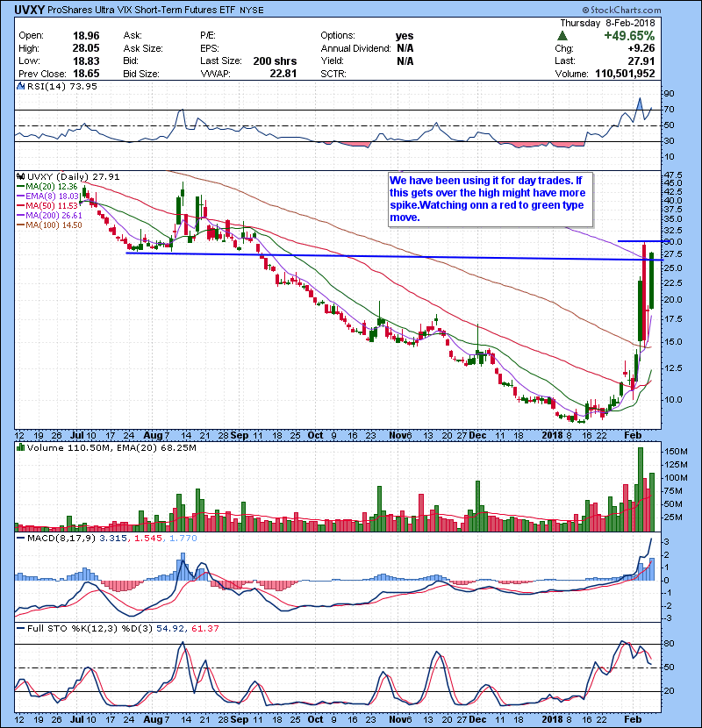Click the MA(20) 12.36 legend entry
This screenshot has width=702, height=728.
47,186
